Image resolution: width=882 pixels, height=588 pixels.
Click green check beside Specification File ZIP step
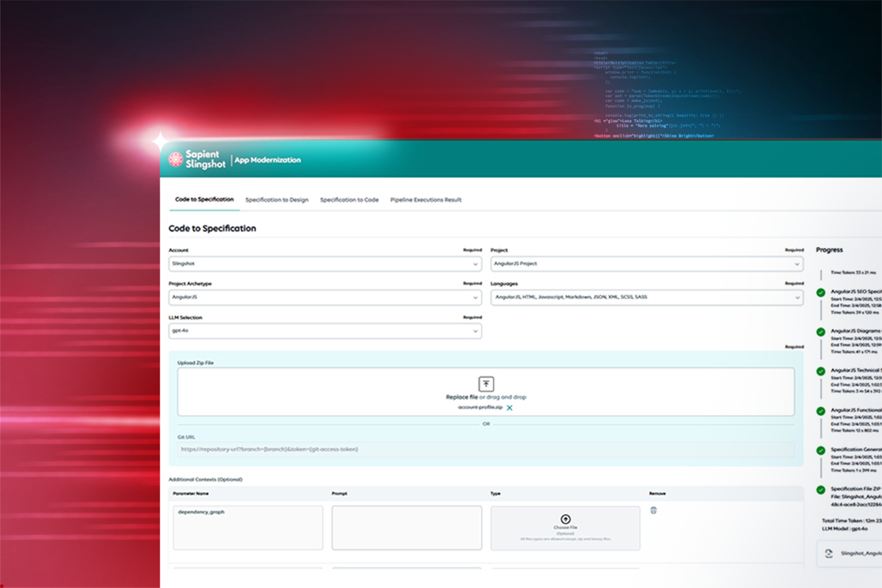tap(821, 490)
